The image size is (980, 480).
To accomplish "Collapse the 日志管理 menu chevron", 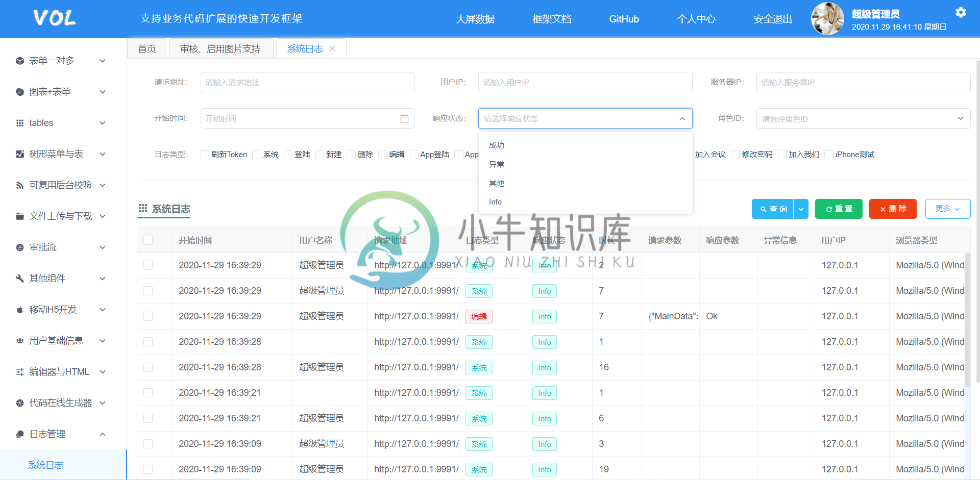I will (x=103, y=434).
